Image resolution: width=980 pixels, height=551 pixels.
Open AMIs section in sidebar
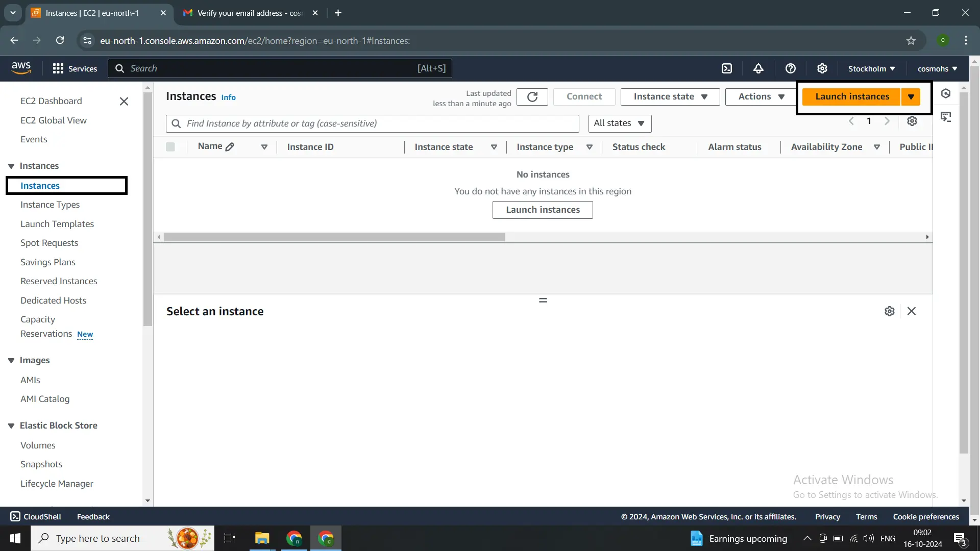click(30, 380)
